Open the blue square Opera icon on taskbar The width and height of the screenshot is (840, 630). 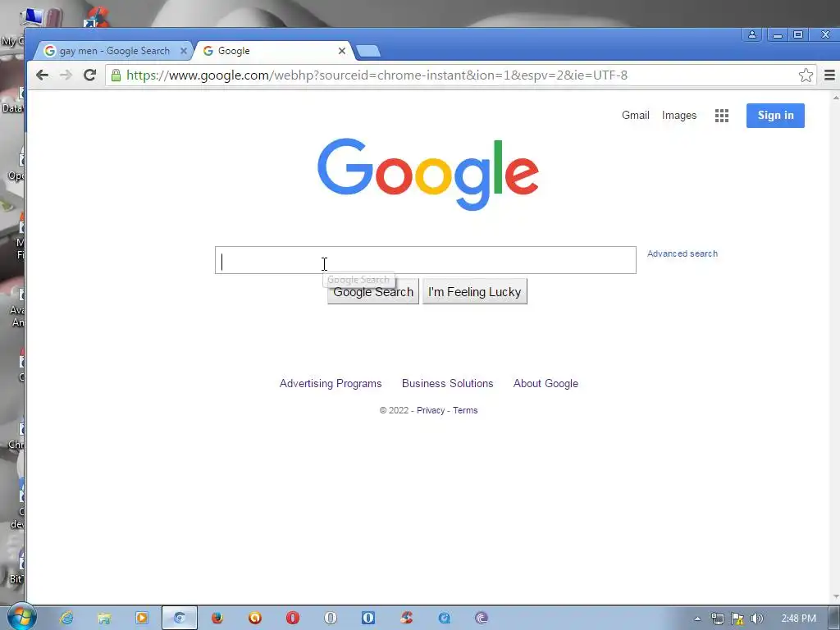pos(368,619)
